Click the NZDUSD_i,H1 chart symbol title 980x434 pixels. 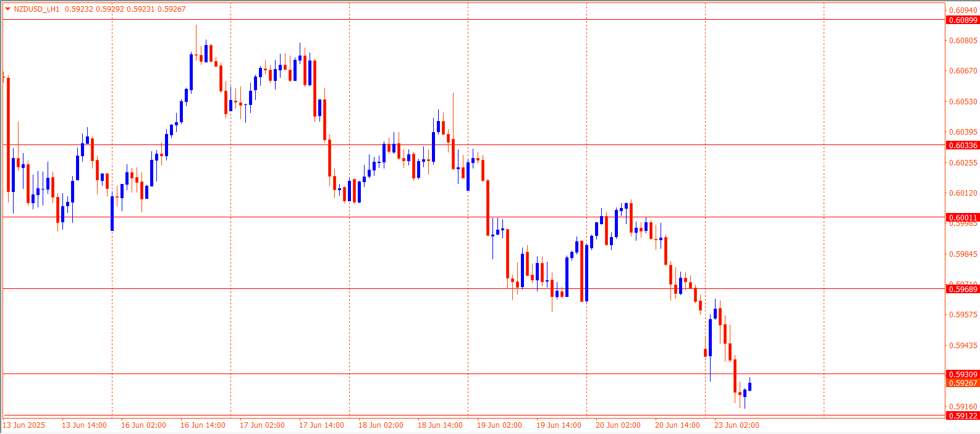click(37, 9)
